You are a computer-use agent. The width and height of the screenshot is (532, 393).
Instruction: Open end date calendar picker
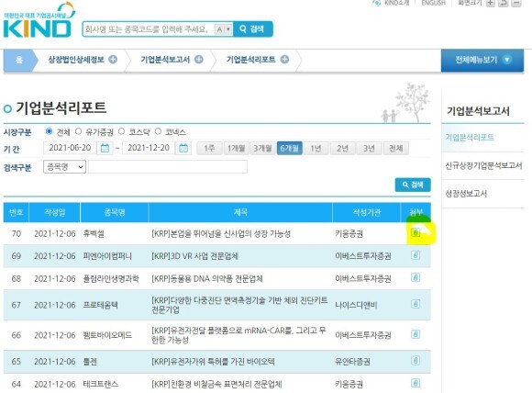click(183, 148)
